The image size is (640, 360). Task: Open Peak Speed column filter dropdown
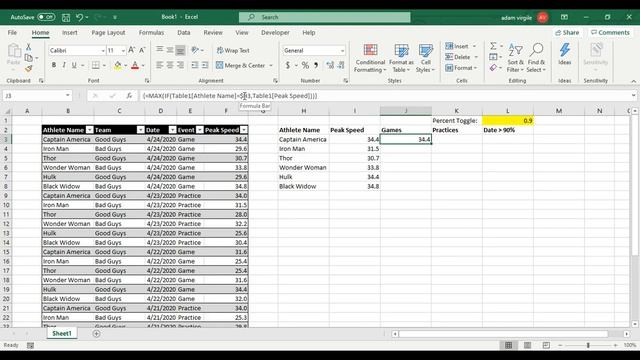tap(244, 130)
